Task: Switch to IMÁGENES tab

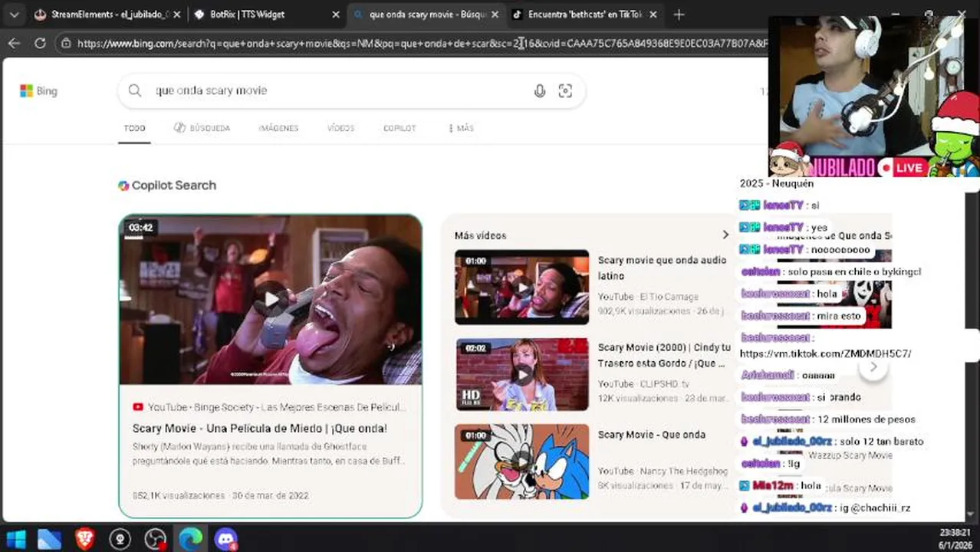Action: coord(278,128)
